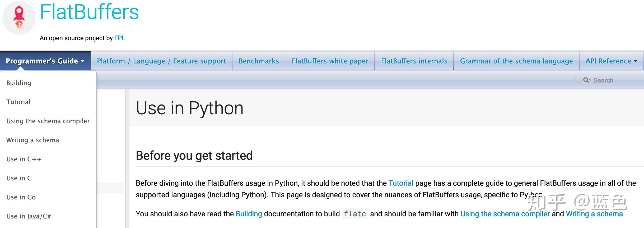The width and height of the screenshot is (644, 228).
Task: Click the FPL link in the header
Action: pos(120,38)
